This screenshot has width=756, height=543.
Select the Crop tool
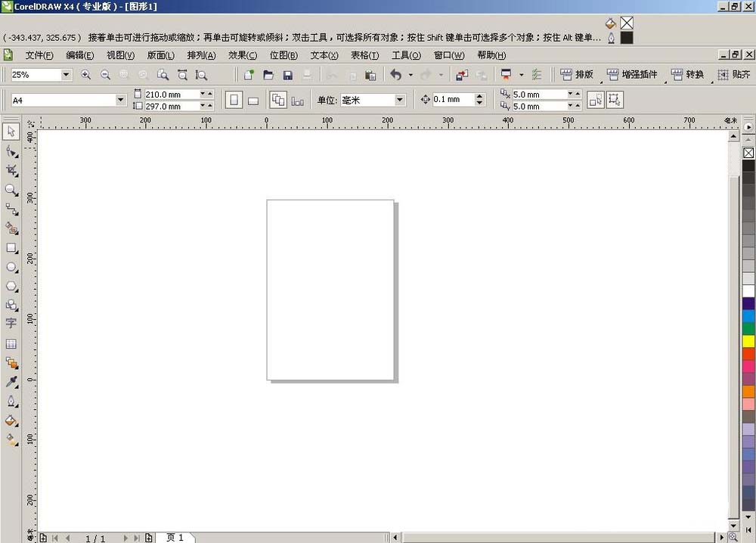click(x=11, y=171)
